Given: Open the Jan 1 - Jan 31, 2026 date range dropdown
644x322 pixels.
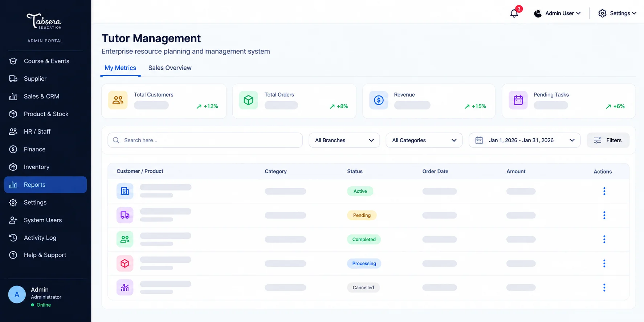Looking at the screenshot, I should click(525, 140).
